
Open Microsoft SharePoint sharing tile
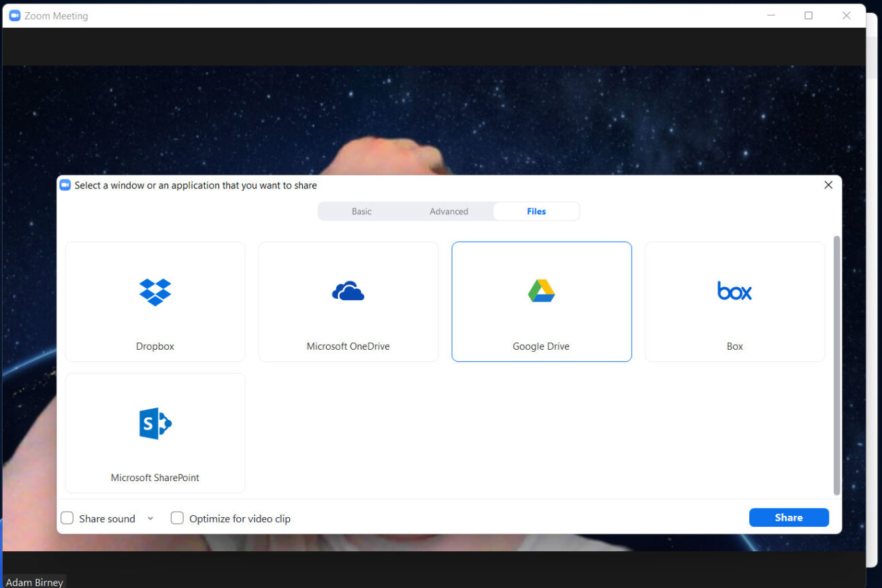154,433
